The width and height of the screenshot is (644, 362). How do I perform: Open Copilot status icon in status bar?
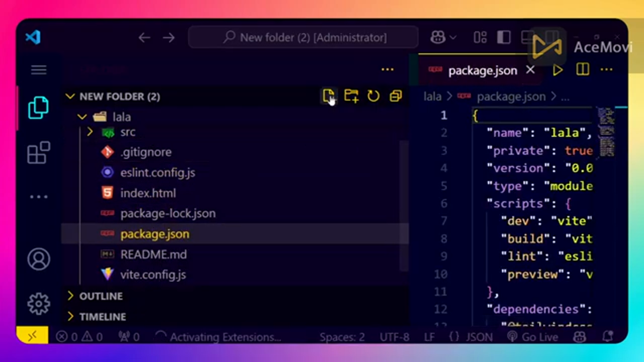point(580,337)
